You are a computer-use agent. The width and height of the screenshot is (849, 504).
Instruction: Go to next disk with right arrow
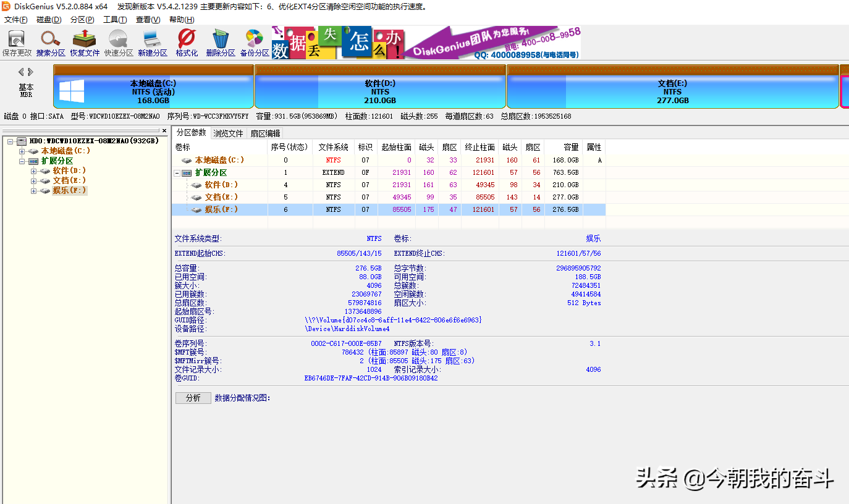pos(30,72)
